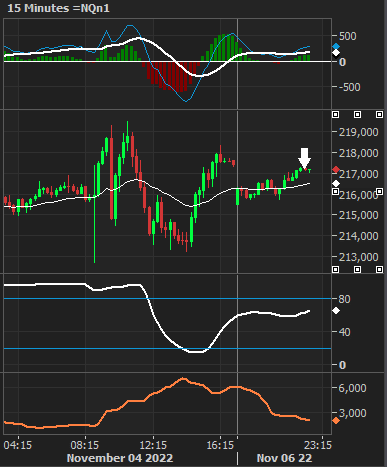Select top-middle square handle of price axis box

[357, 115]
